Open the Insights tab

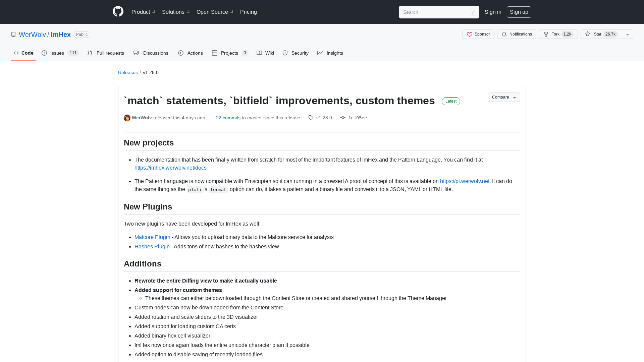click(x=330, y=53)
